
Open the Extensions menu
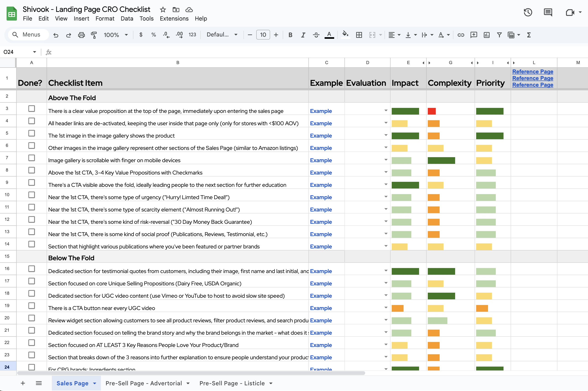(x=174, y=18)
